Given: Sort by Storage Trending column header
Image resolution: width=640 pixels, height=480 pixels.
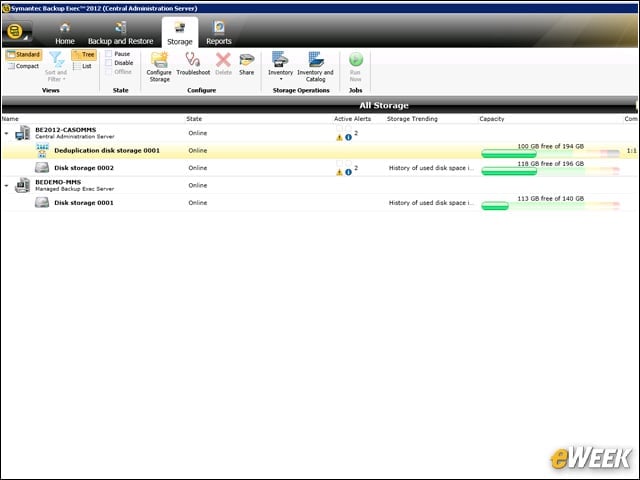Looking at the screenshot, I should [x=412, y=119].
